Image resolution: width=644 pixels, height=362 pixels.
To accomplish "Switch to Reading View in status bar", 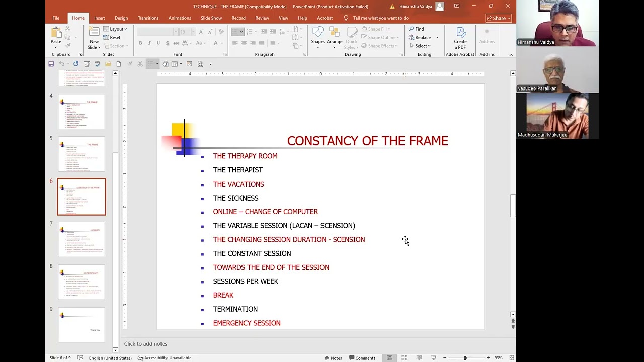I will [x=419, y=358].
